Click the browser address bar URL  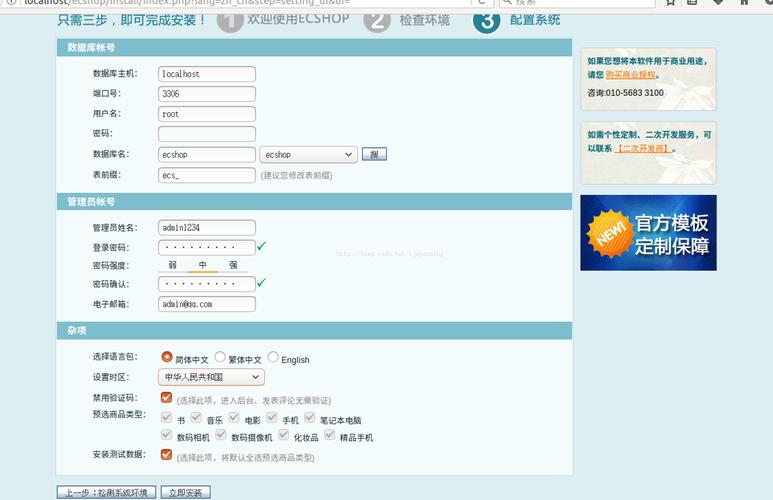(x=187, y=3)
